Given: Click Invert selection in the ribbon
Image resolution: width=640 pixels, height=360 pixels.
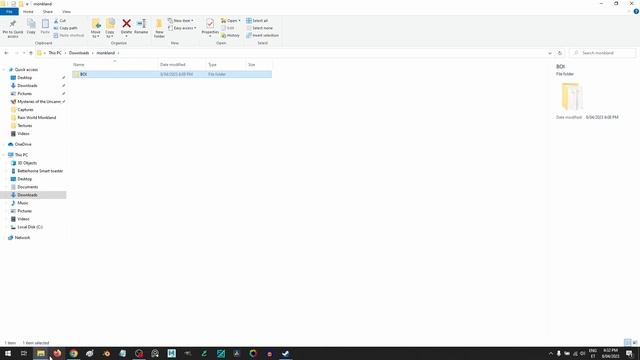Looking at the screenshot, I should click(x=262, y=36).
